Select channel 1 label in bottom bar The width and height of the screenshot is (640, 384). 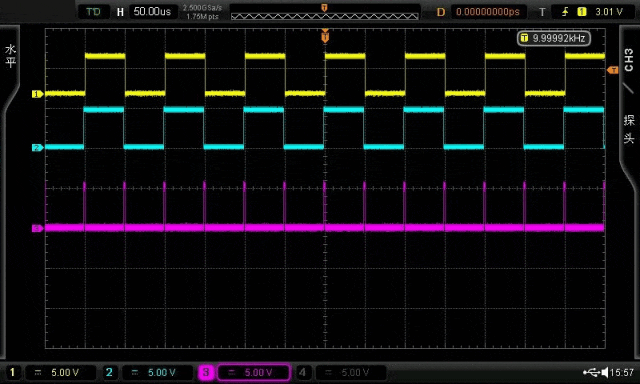12,372
